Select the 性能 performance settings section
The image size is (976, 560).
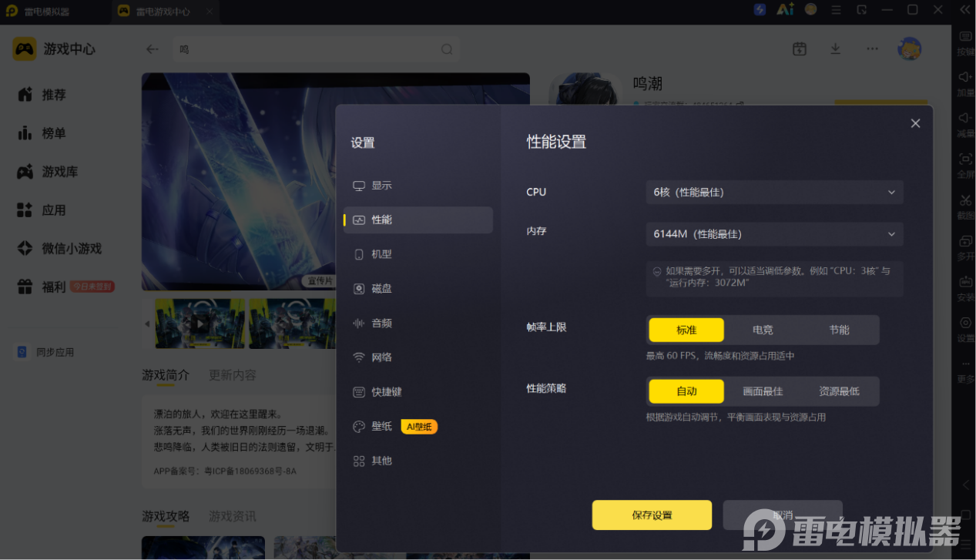pyautogui.click(x=418, y=220)
